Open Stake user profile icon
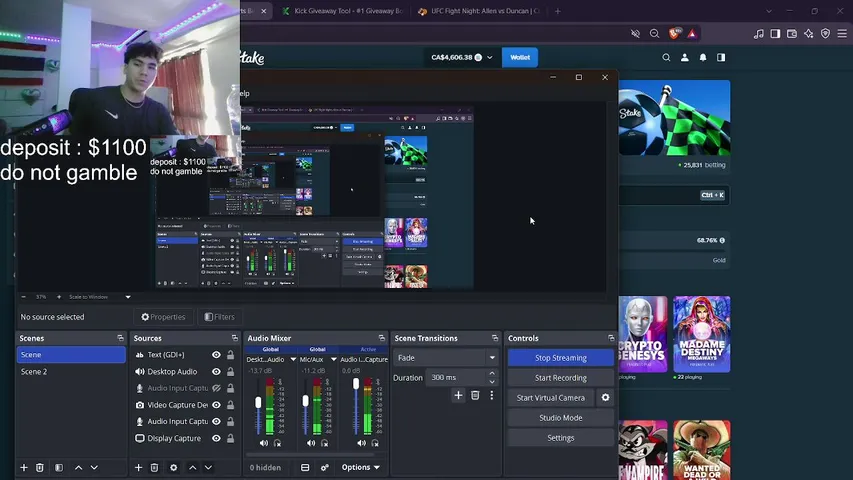Image resolution: width=853 pixels, height=480 pixels. point(684,57)
